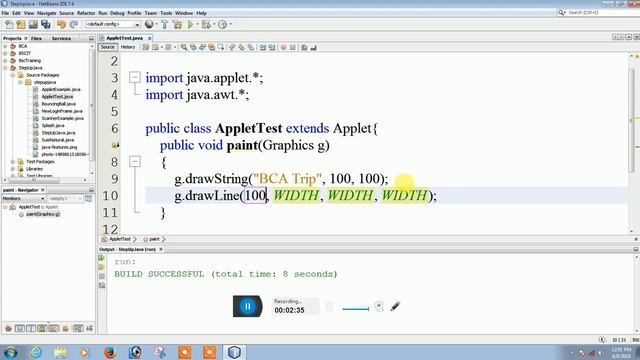Open the Navigate menu
Image resolution: width=640 pixels, height=360 pixels.
click(x=47, y=13)
